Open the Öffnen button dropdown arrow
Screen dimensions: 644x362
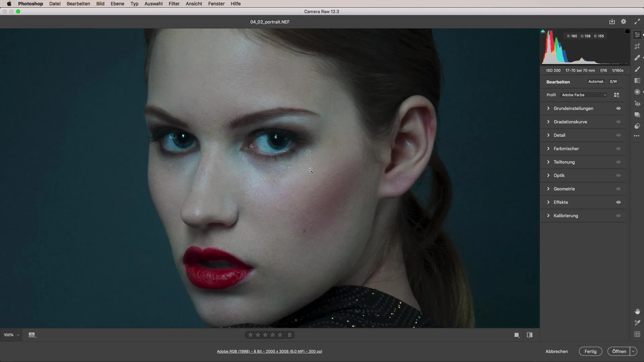click(x=633, y=351)
